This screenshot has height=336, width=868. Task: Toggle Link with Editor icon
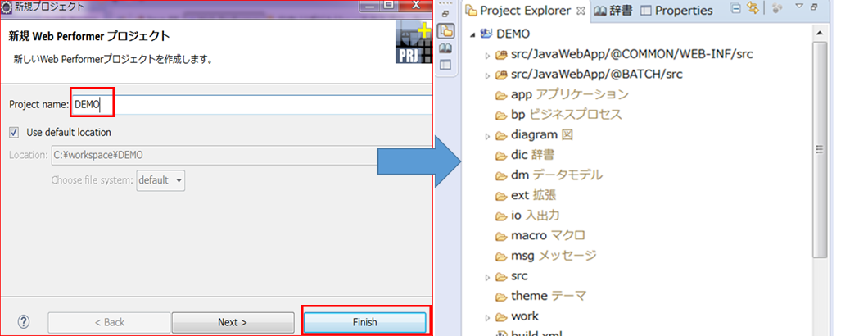click(752, 10)
